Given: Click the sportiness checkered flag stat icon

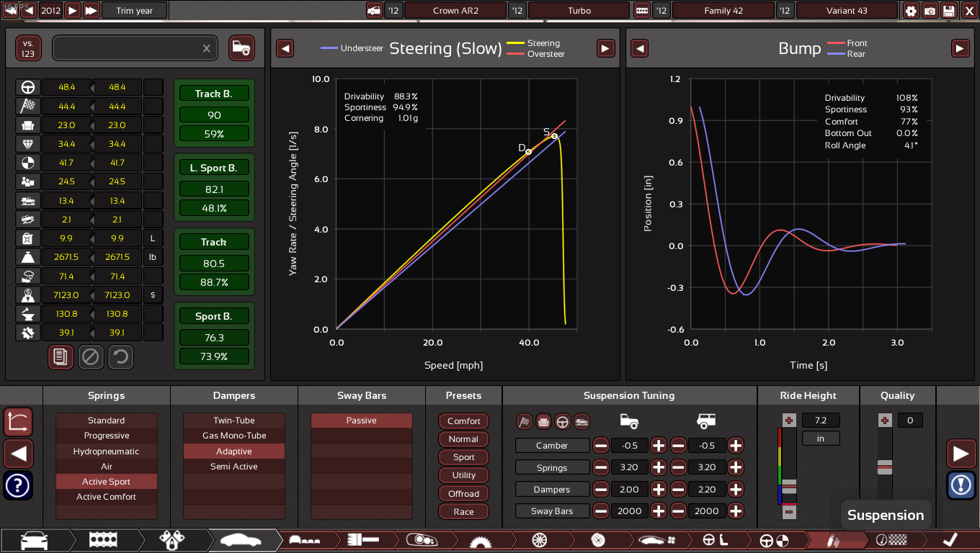Looking at the screenshot, I should (x=28, y=107).
